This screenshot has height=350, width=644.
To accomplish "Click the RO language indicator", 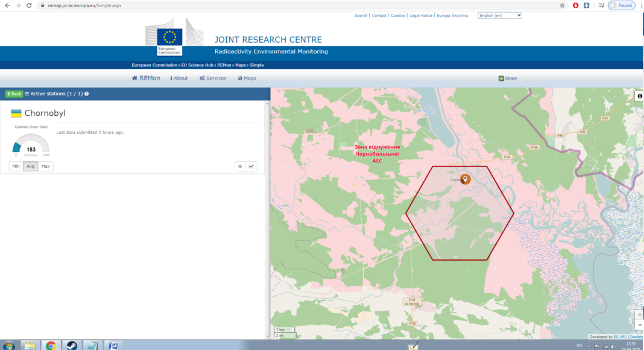I will click(579, 346).
